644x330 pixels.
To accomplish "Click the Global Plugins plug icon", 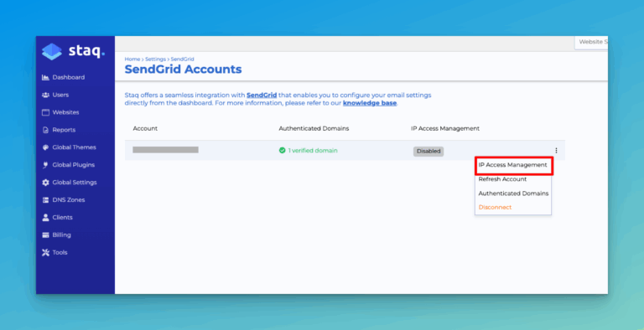I will (45, 165).
